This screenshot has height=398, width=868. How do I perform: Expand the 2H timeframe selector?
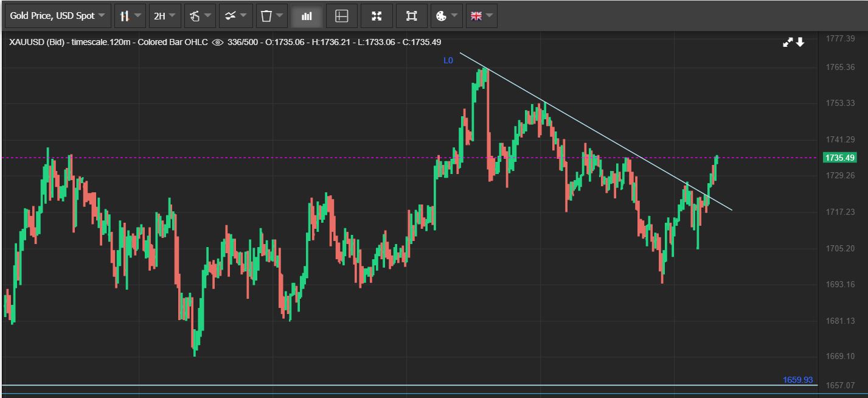click(165, 16)
